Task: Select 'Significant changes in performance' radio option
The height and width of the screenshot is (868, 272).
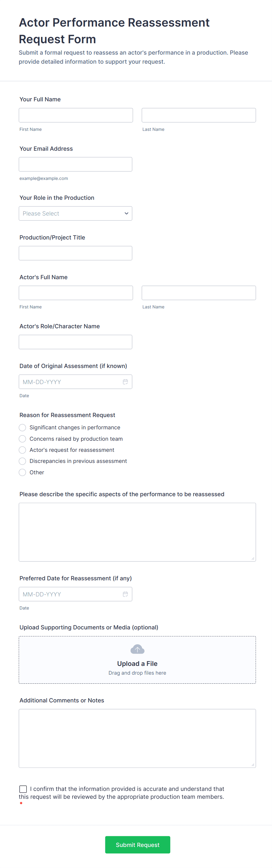Action: (23, 428)
